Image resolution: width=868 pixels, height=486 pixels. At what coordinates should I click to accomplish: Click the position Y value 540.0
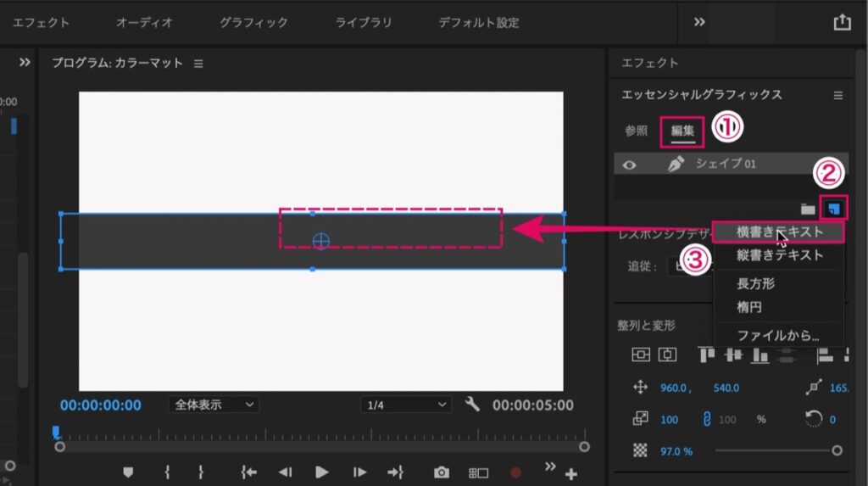726,388
